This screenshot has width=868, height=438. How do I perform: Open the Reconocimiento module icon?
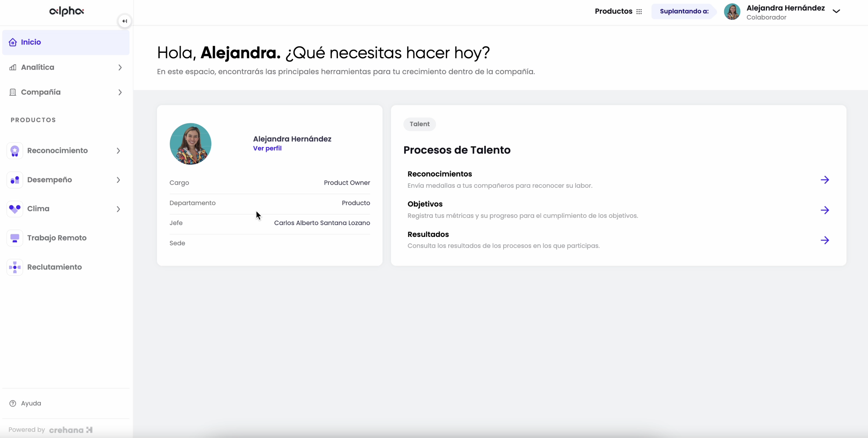pos(15,151)
